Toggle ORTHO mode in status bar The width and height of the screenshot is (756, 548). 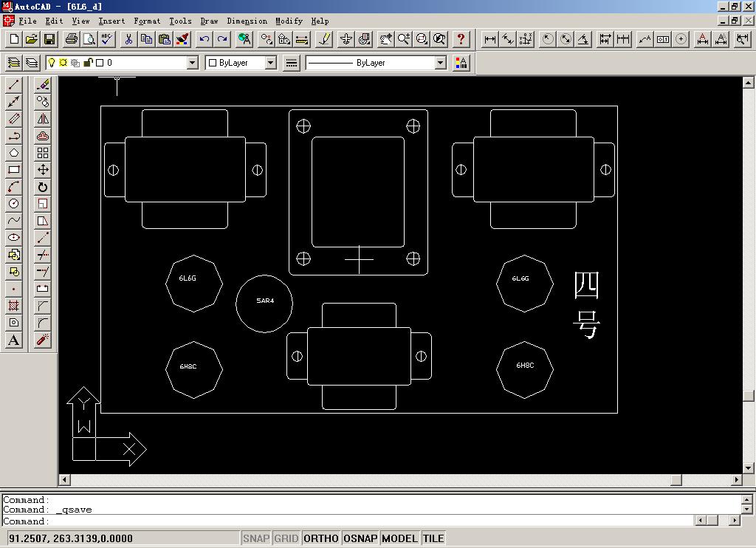tap(321, 538)
